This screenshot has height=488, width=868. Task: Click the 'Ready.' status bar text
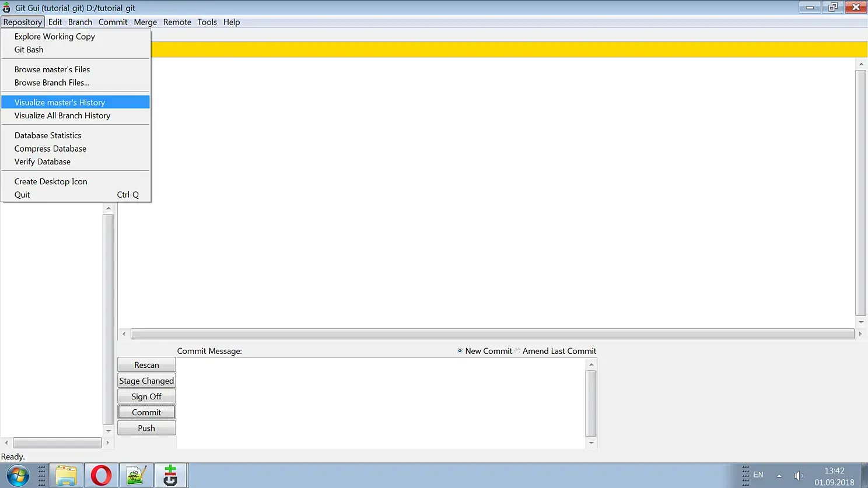pyautogui.click(x=13, y=457)
